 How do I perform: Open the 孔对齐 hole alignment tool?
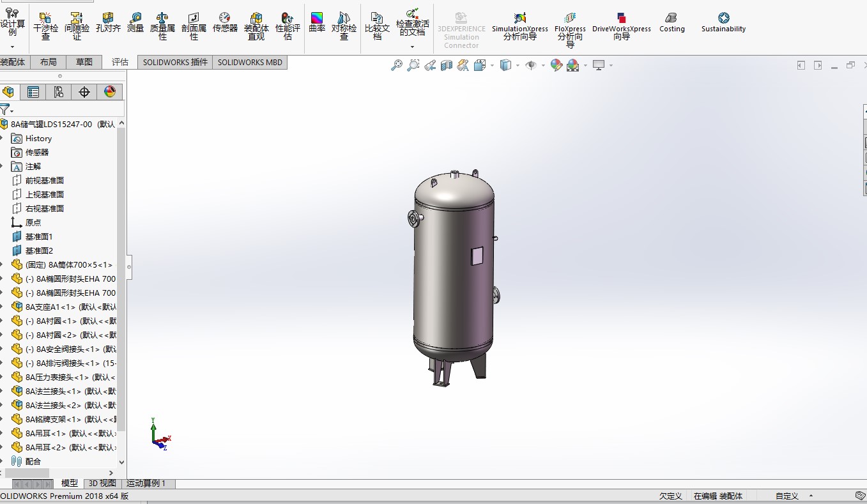pyautogui.click(x=108, y=23)
